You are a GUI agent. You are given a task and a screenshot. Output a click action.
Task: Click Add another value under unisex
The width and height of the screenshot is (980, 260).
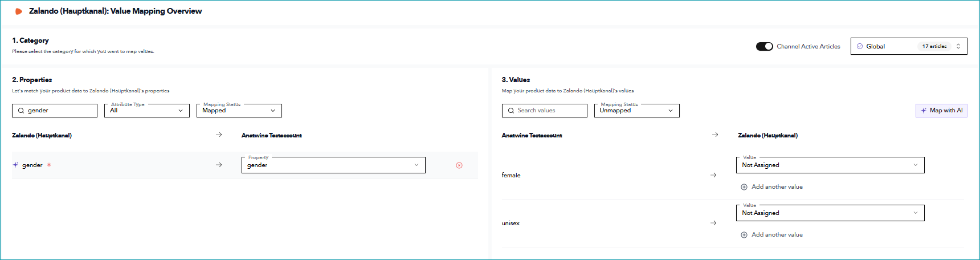(x=777, y=235)
